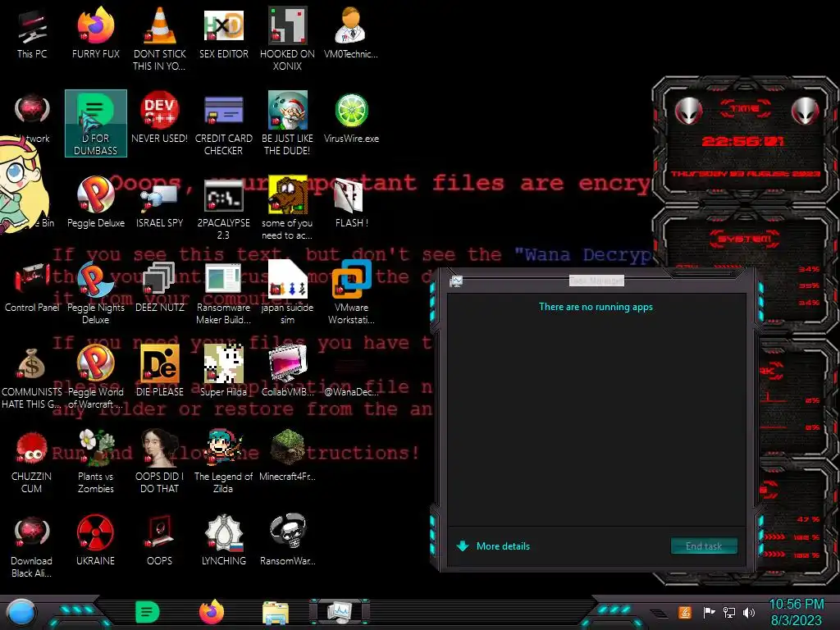Click the SYSTEM gadget header

(x=745, y=239)
